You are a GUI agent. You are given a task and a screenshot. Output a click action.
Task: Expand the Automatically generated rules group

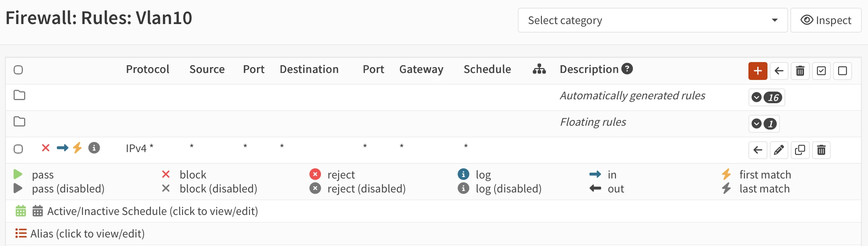tap(755, 97)
